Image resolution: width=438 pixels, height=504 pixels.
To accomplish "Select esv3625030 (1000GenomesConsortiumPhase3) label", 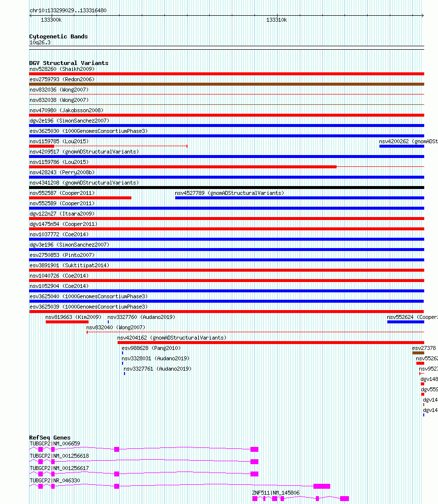I will tap(89, 131).
